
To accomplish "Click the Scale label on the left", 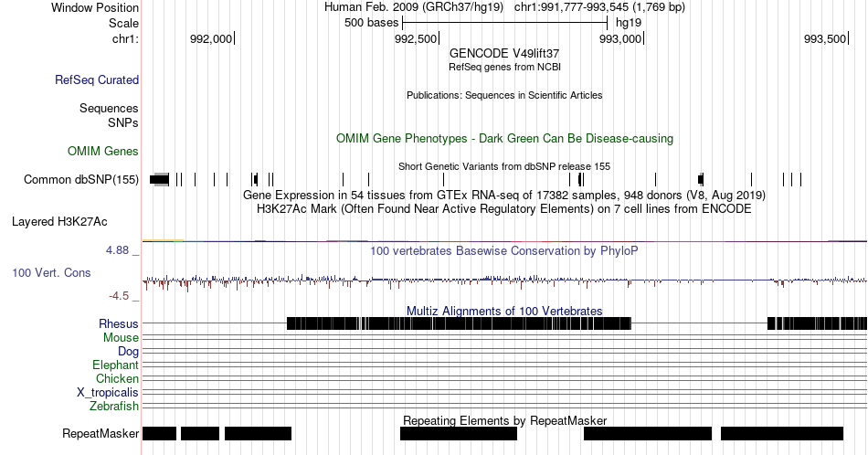I will 123,23.
